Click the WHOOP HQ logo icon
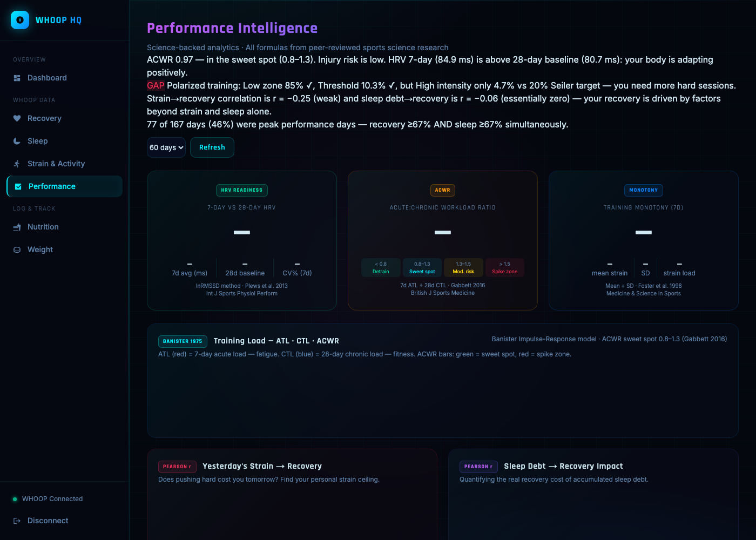 coord(20,20)
